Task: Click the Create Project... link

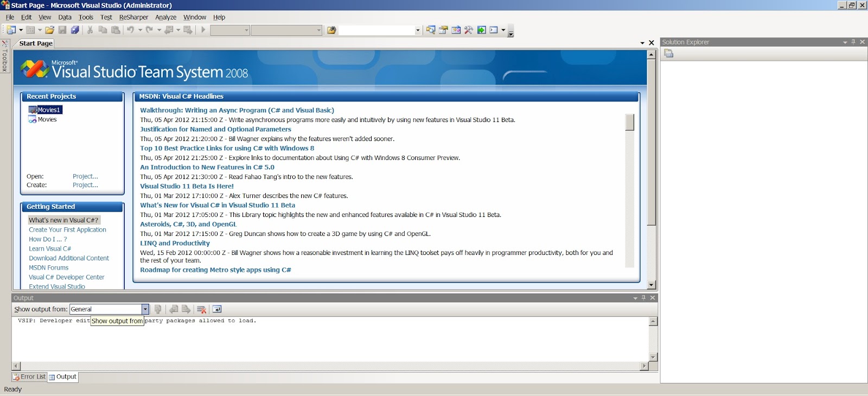Action: coord(85,185)
